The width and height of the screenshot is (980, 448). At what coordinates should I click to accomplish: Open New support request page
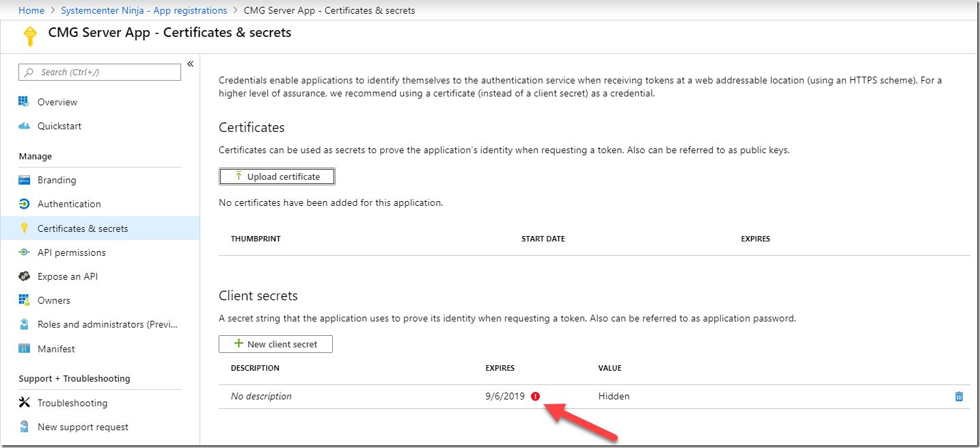tap(83, 427)
